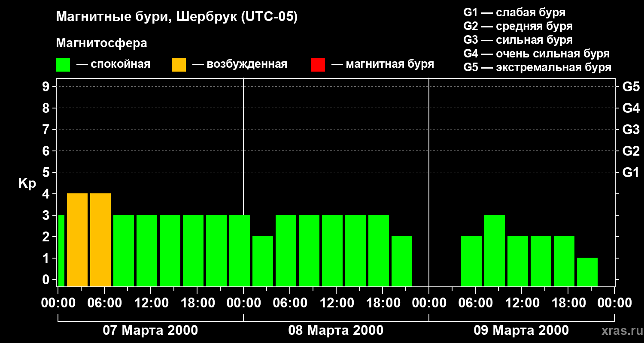Click the Kp axis value '5'

click(47, 172)
